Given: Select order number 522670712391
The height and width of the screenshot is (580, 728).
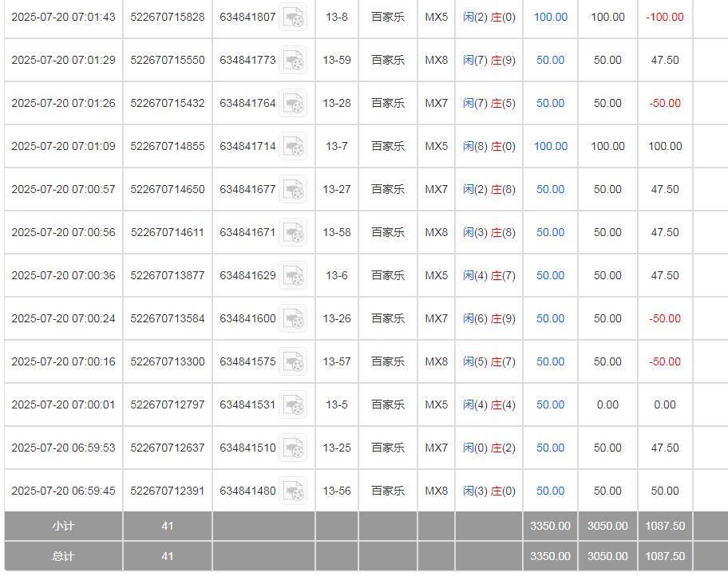Looking at the screenshot, I should (x=167, y=491).
